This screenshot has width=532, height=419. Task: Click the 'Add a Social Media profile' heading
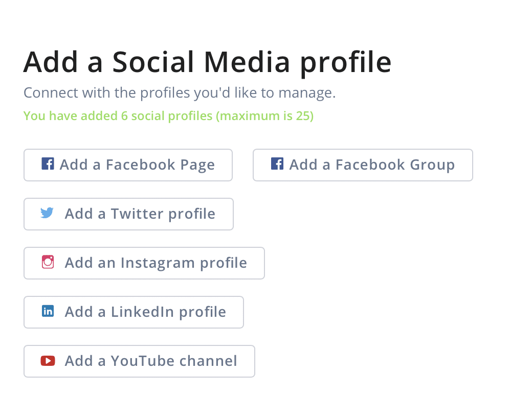tap(207, 62)
